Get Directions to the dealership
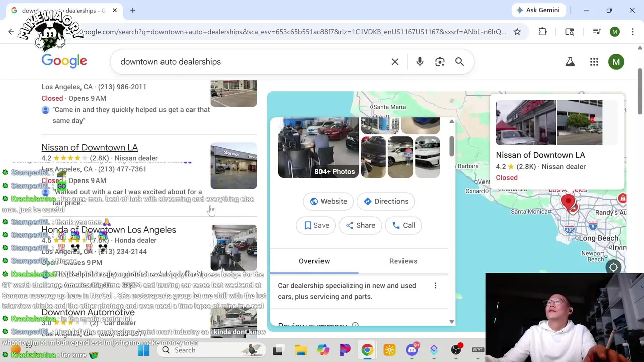644x362 pixels. (x=385, y=201)
